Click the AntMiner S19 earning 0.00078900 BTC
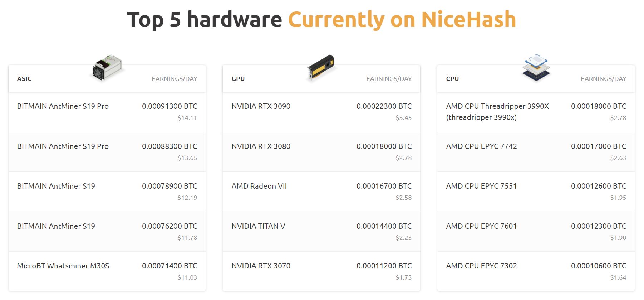This screenshot has height=300, width=644. 56,186
